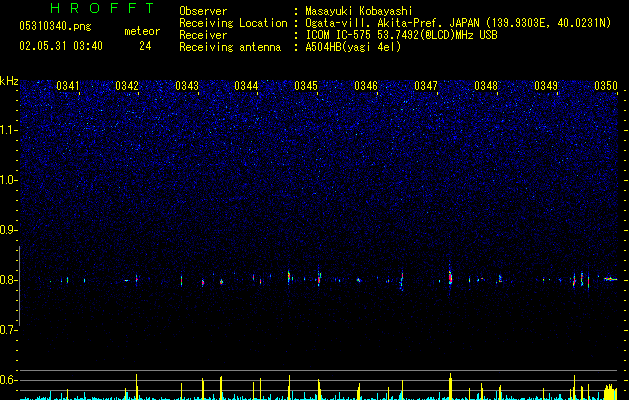Click the A504HB(yagi 4el) antenna text
Image resolution: width=629 pixels, height=400 pixels.
353,47
